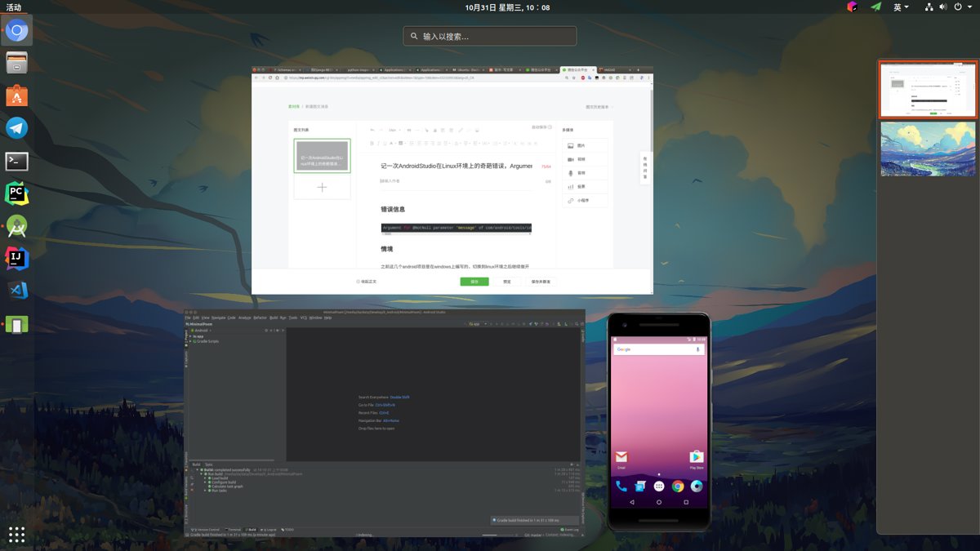Insert 视频 video from multimedia panel
The image size is (980, 551).
point(585,159)
